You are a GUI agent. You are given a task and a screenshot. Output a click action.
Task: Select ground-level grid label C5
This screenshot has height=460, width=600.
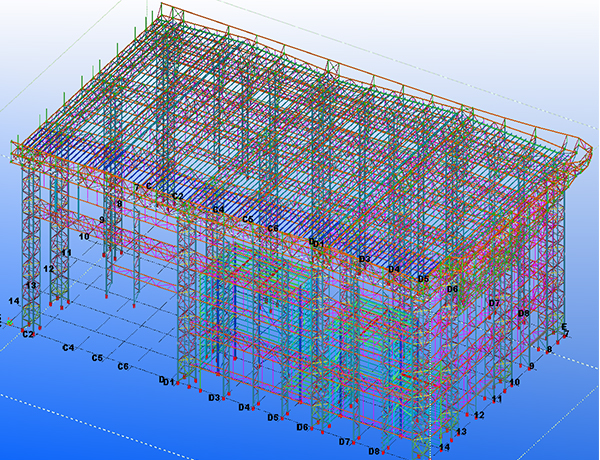[97, 357]
